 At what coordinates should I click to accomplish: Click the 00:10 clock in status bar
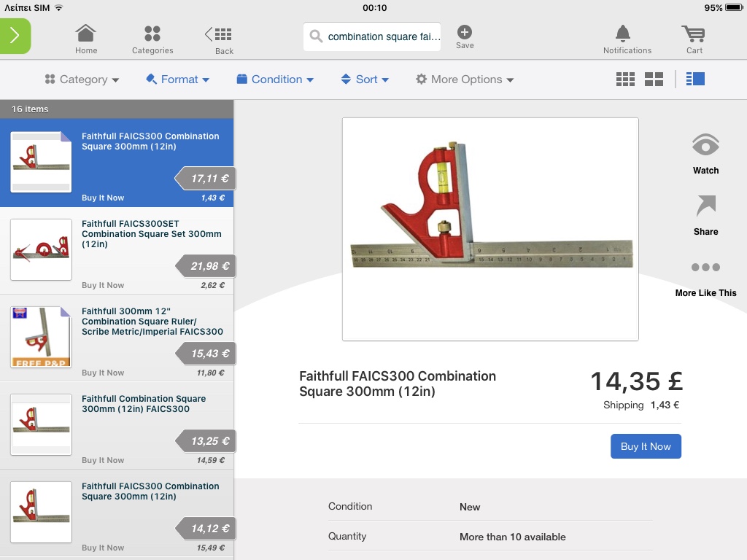click(374, 7)
